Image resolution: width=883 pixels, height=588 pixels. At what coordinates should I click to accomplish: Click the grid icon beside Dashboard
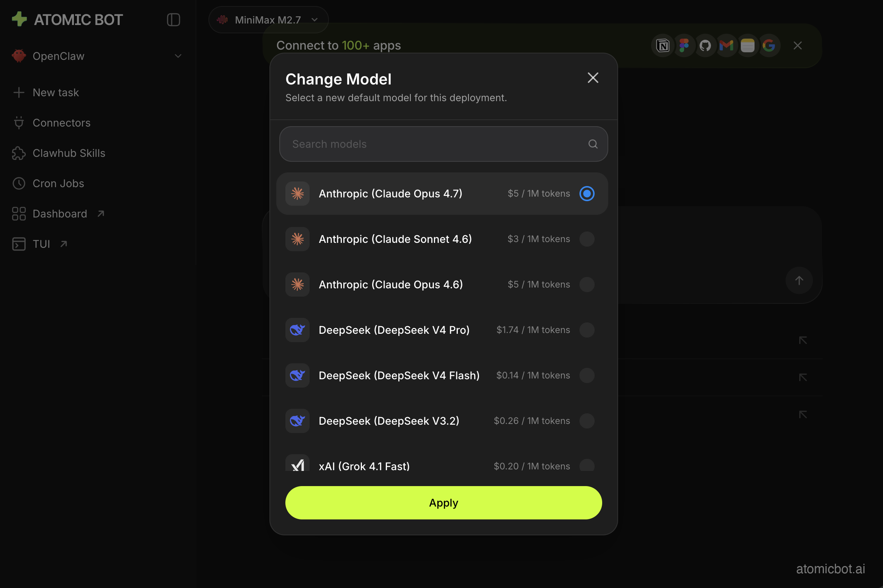click(x=19, y=214)
